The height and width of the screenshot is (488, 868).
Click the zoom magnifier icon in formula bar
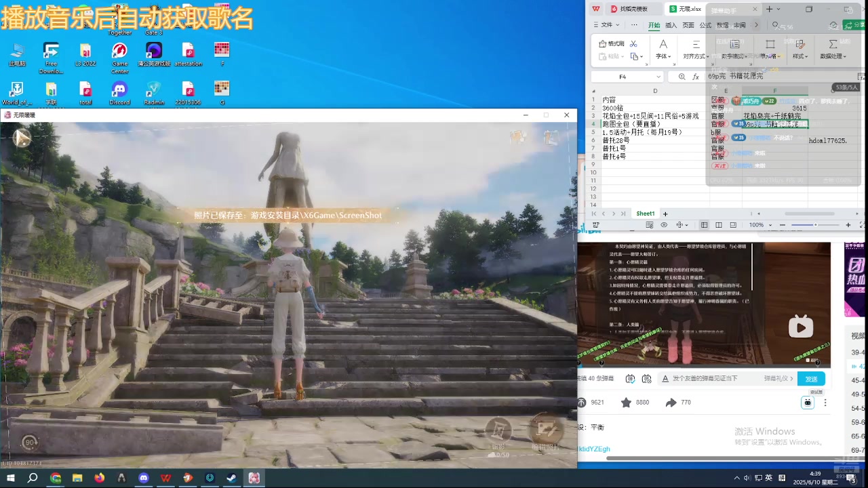pyautogui.click(x=681, y=77)
